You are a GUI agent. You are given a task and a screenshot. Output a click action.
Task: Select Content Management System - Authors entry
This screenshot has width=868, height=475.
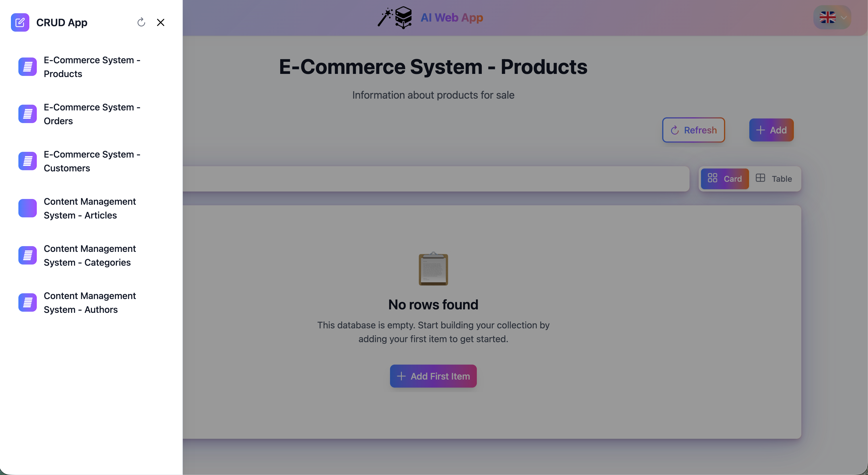[90, 302]
